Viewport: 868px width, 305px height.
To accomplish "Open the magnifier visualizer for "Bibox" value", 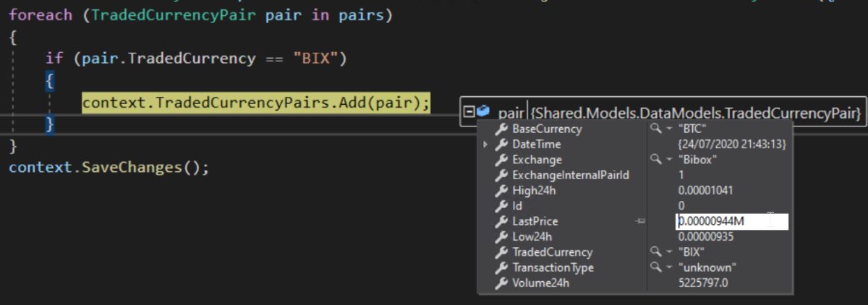I will (655, 160).
